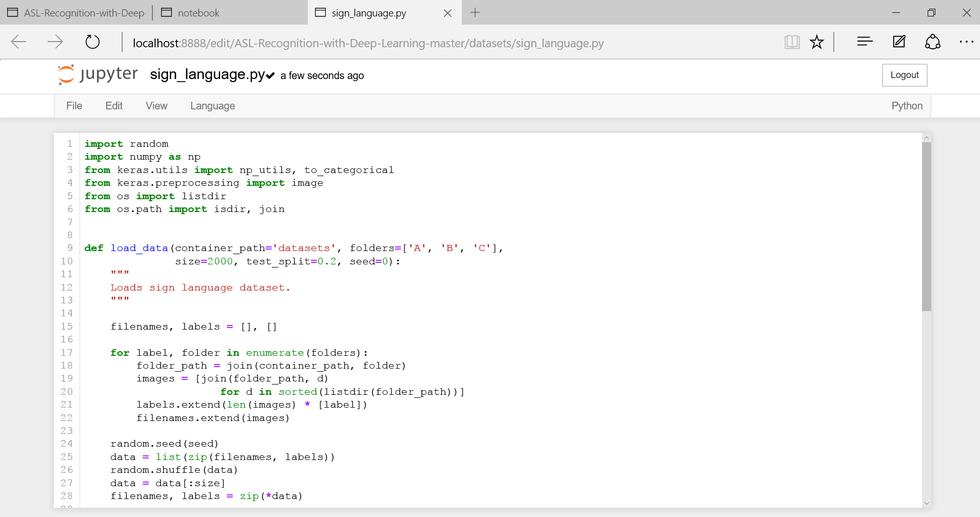Image resolution: width=980 pixels, height=517 pixels.
Task: Navigate back using the back arrow
Action: [x=18, y=42]
